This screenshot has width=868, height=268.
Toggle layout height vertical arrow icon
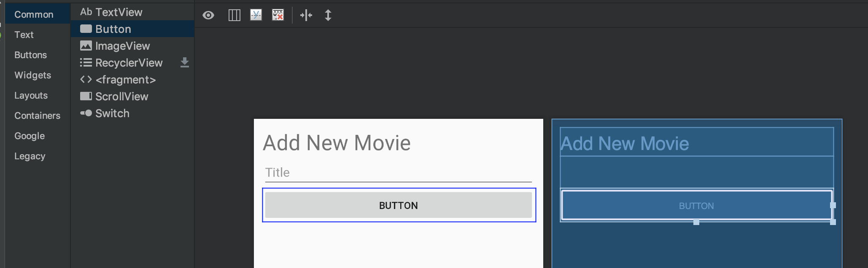point(328,16)
